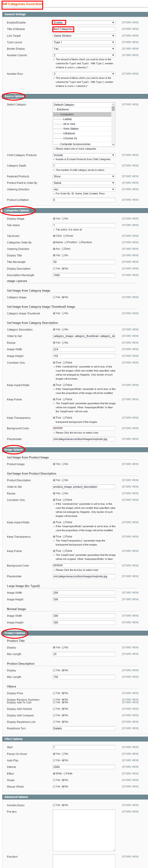Set Display Title to No
The width and height of the screenshot is (148, 868).
[63, 256]
